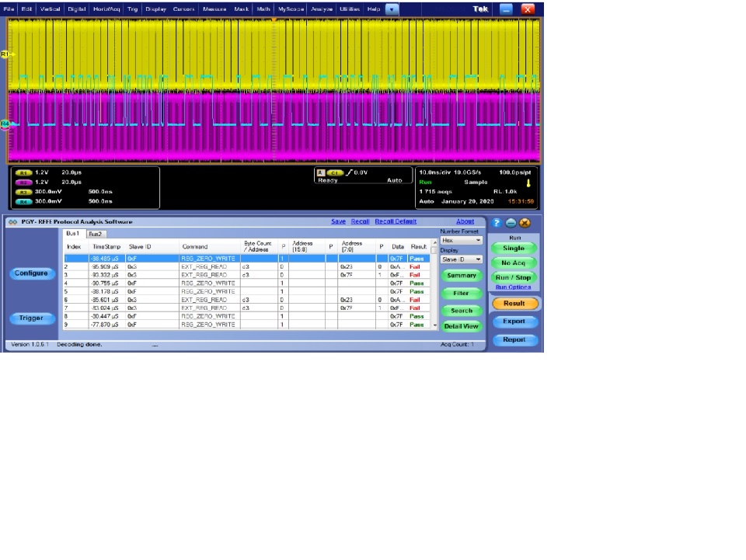Viewport: 746px width, 560px height.
Task: Click the trigger level 0.0V readout
Action: (x=361, y=172)
